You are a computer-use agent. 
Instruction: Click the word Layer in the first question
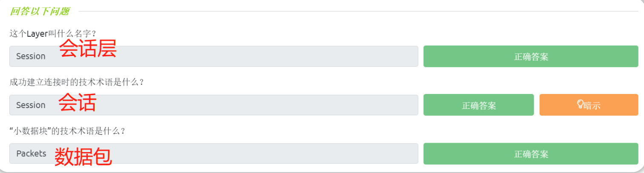point(38,34)
